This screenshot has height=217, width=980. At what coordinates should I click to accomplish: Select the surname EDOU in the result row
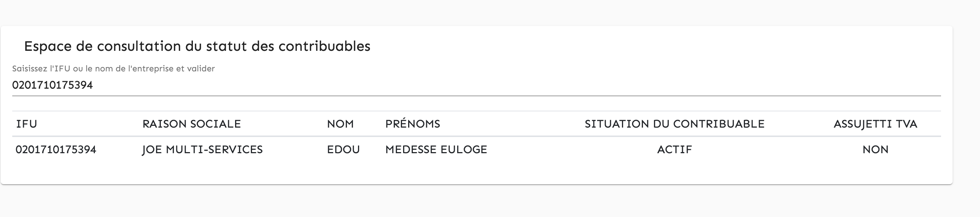(x=343, y=150)
